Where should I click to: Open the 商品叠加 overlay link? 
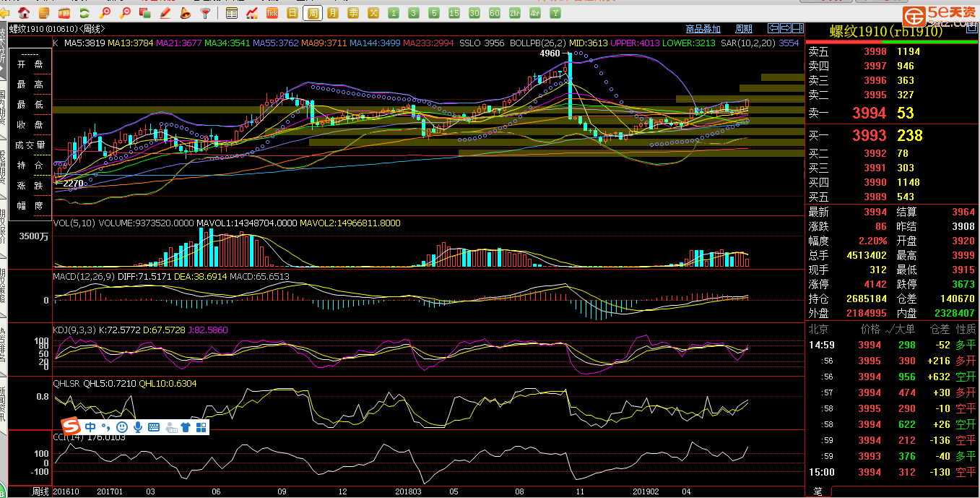point(703,29)
